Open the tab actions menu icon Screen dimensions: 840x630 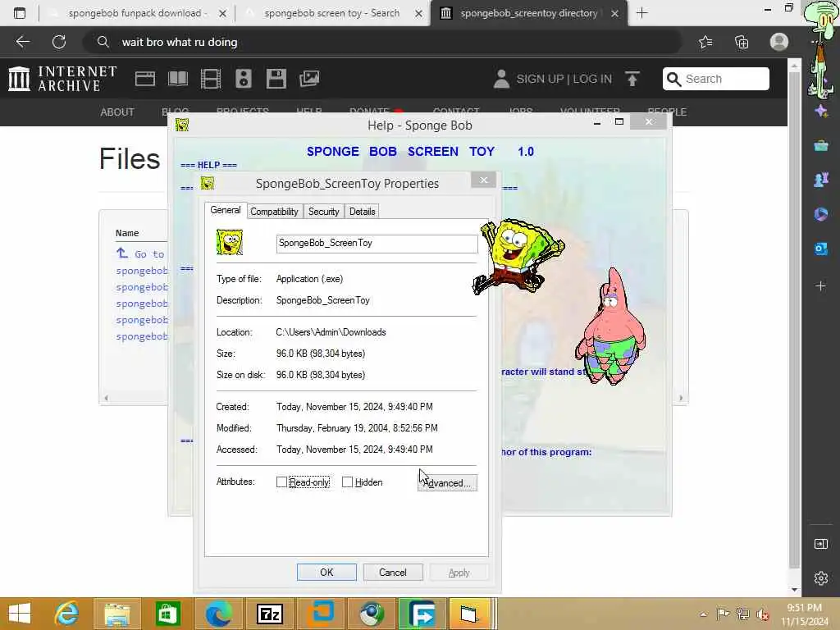[20, 13]
